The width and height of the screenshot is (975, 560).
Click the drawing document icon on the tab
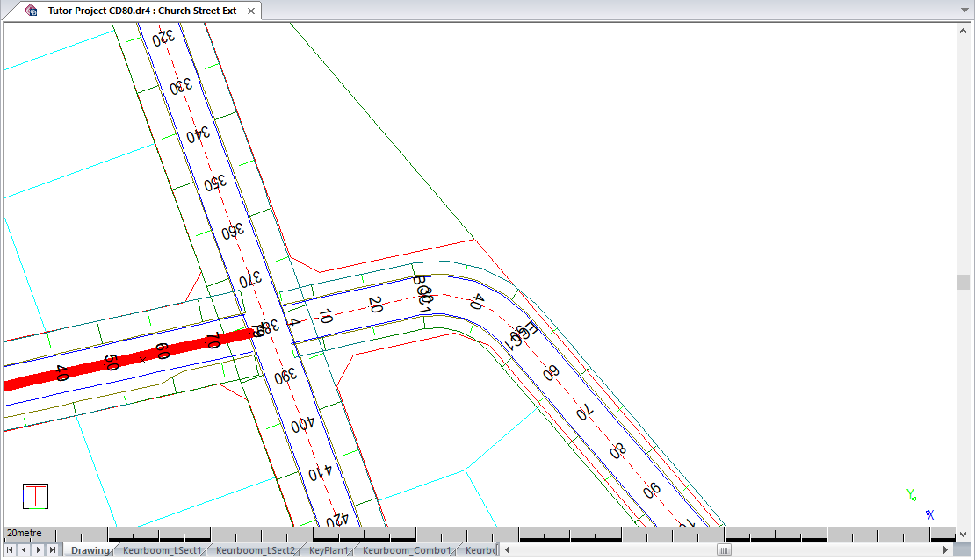tap(32, 11)
